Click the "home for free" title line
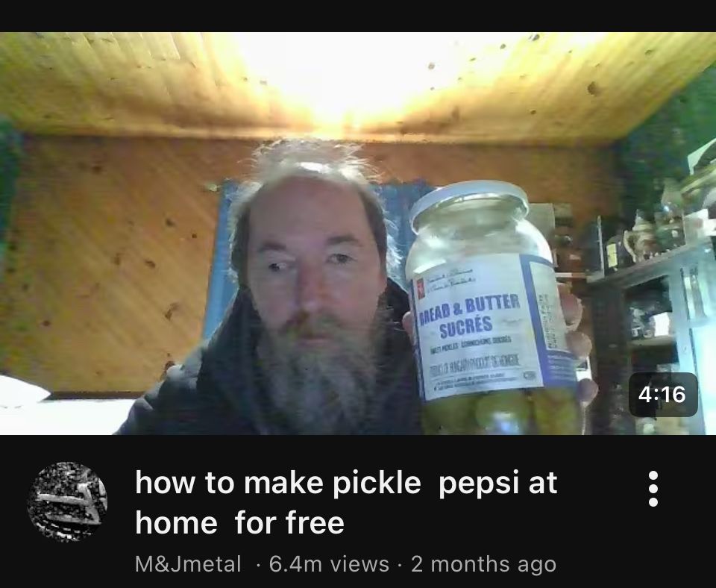Image resolution: width=716 pixels, height=588 pixels. pyautogui.click(x=239, y=522)
